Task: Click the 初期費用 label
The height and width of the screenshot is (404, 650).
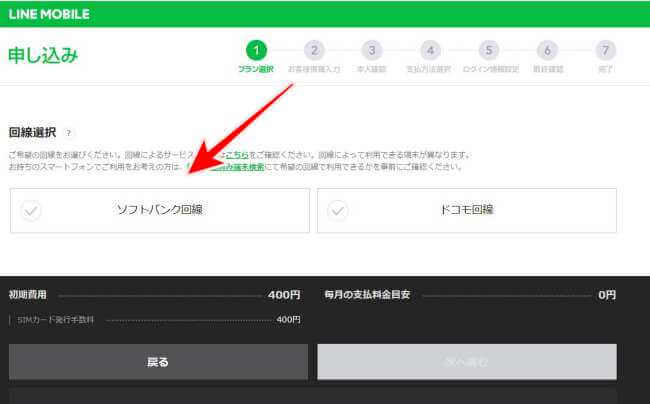Action: 28,295
